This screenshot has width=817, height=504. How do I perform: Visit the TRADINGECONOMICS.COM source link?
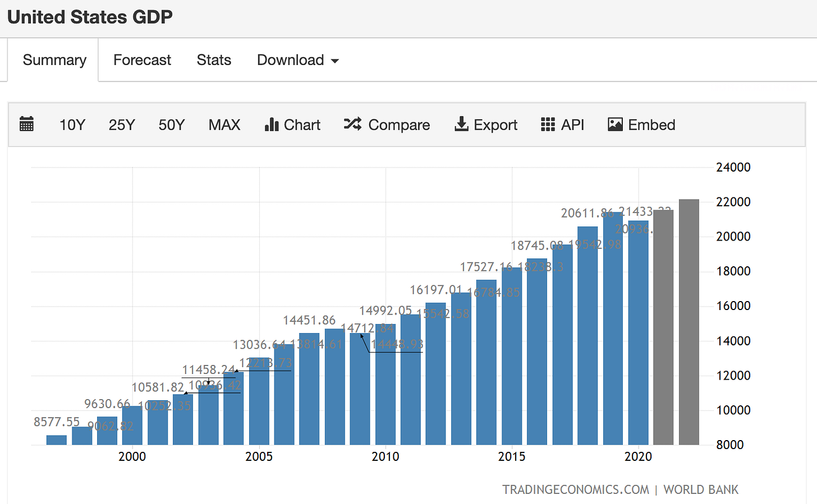[x=576, y=489]
